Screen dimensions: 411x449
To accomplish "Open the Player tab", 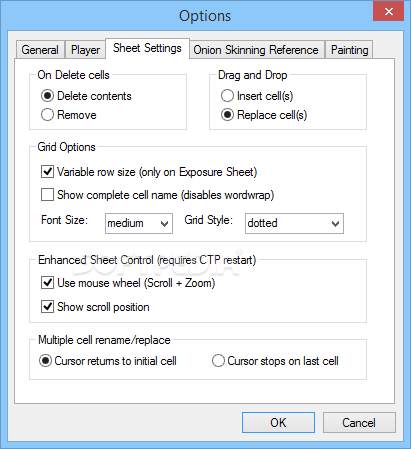I will tap(85, 50).
